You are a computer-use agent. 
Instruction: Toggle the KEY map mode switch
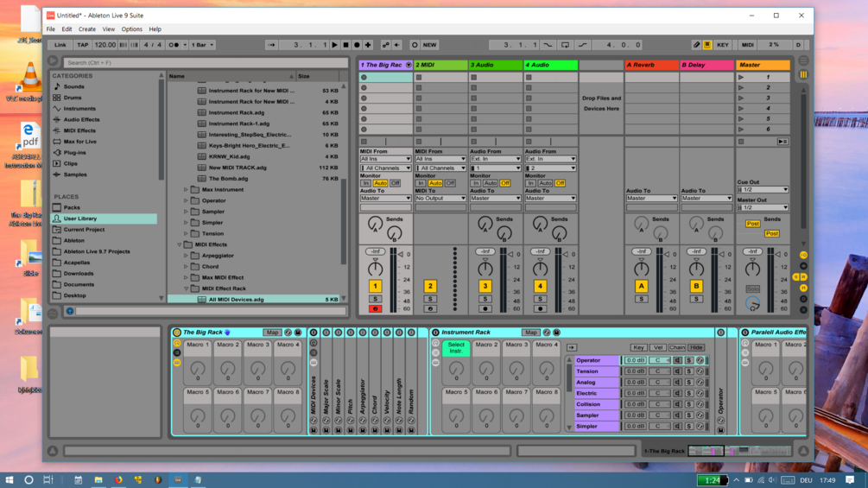point(723,45)
